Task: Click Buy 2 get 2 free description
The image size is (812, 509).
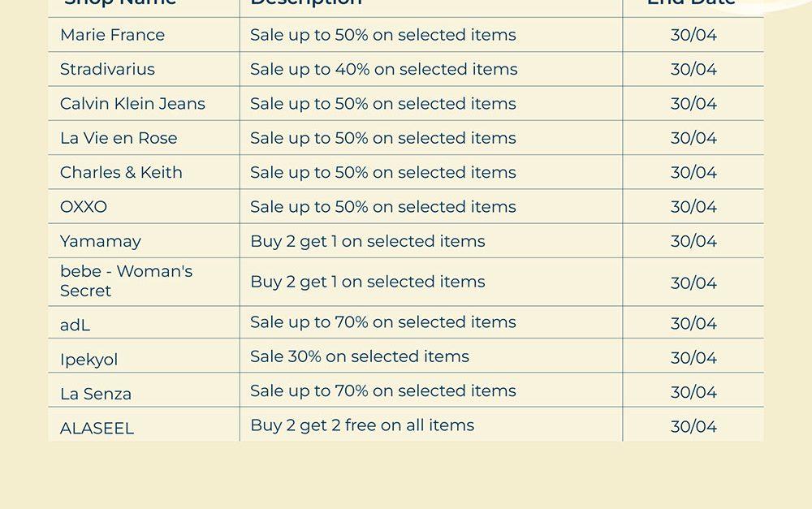Action: tap(362, 425)
